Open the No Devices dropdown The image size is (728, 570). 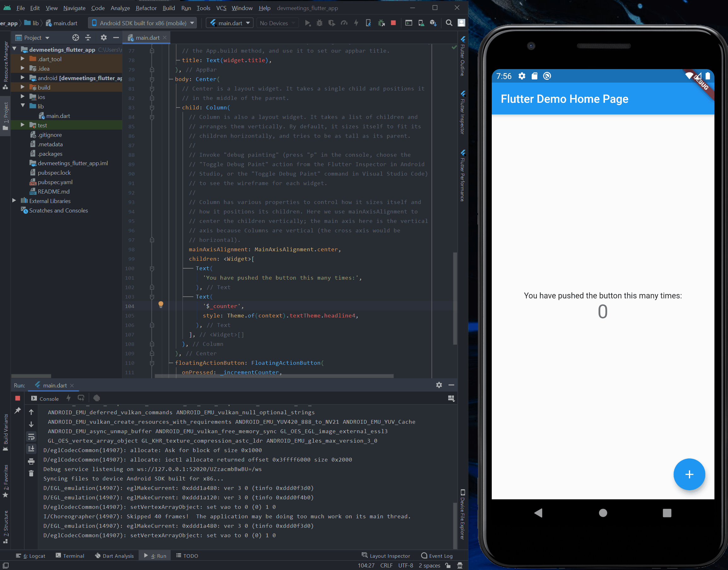point(278,23)
